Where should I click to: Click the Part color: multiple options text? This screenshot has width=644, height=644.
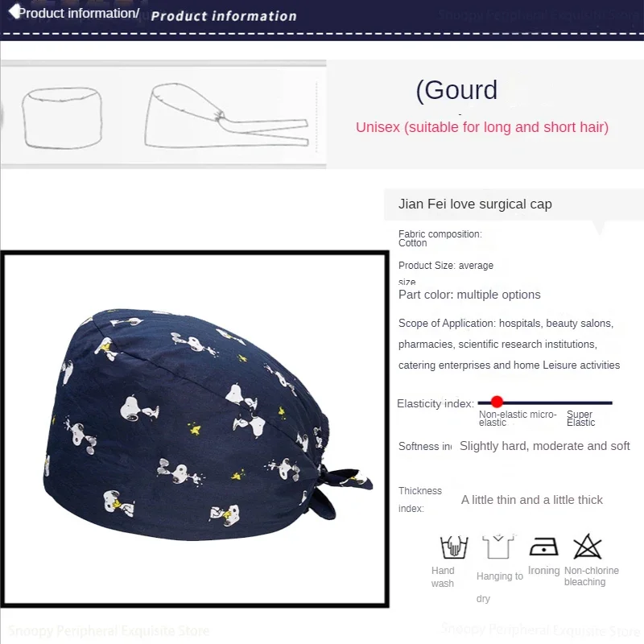click(x=469, y=295)
